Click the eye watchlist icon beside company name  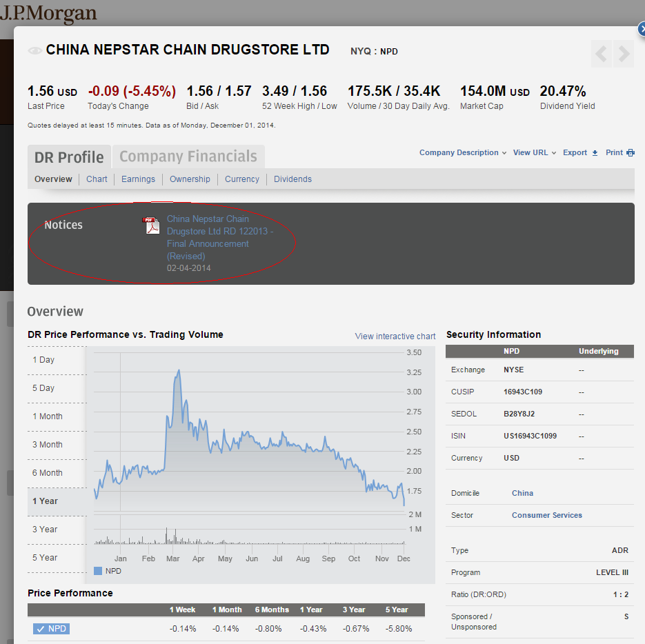click(35, 50)
